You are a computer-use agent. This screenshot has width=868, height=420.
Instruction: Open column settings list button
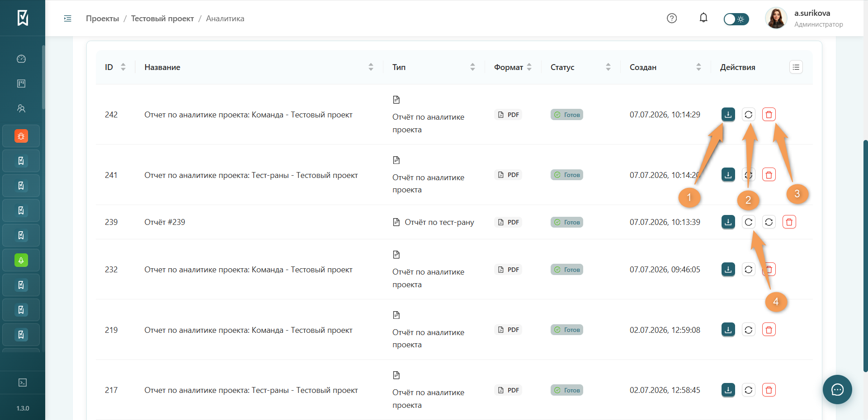point(796,67)
